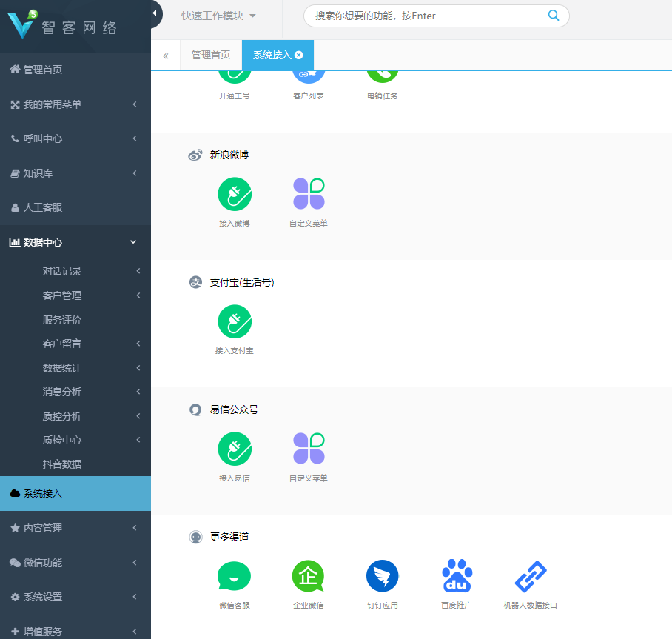Select the 百度推广 channel icon
This screenshot has height=639, width=672.
457,575
